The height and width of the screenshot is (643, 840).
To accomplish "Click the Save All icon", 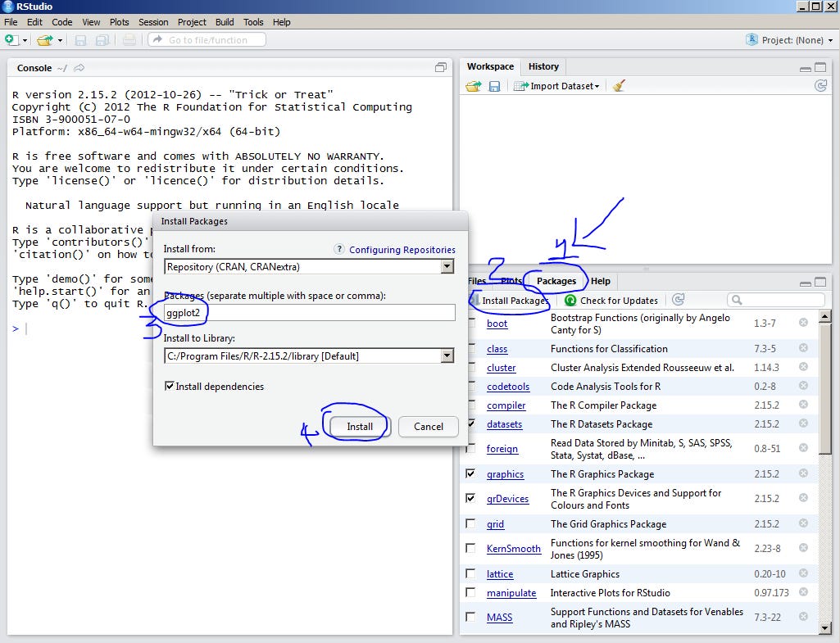I will (102, 40).
